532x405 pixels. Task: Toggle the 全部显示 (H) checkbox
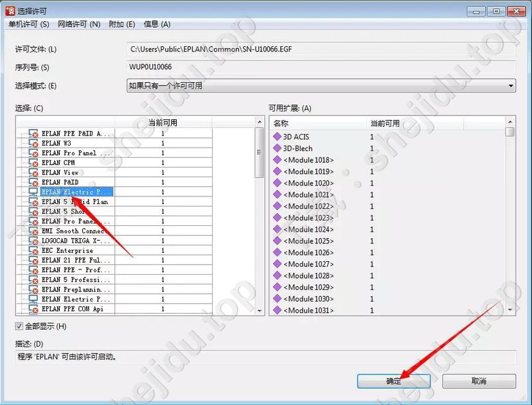pyautogui.click(x=19, y=326)
